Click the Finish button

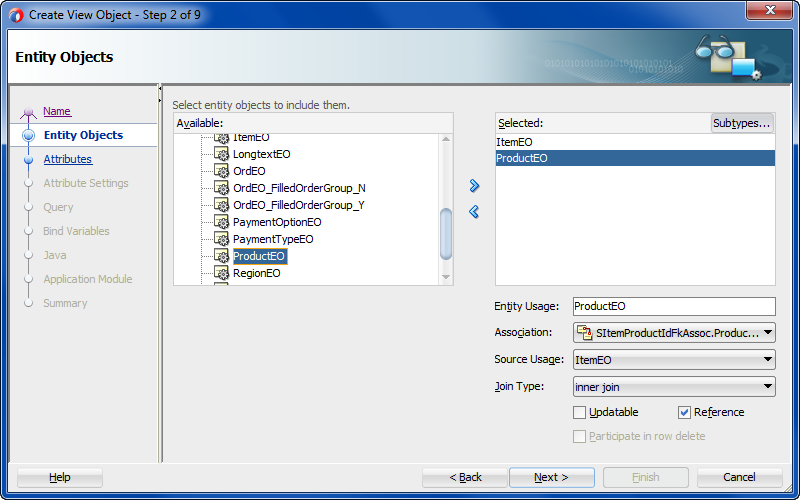(645, 478)
